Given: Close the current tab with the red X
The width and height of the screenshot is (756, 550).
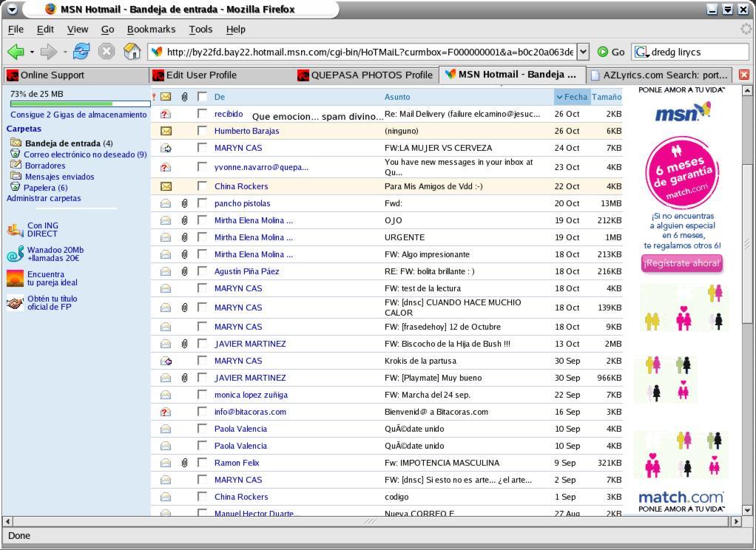Looking at the screenshot, I should pos(744,75).
